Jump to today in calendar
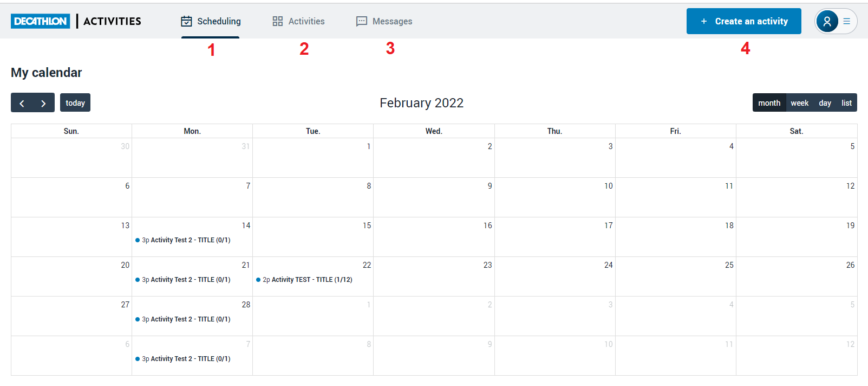868x386 pixels. tap(75, 103)
